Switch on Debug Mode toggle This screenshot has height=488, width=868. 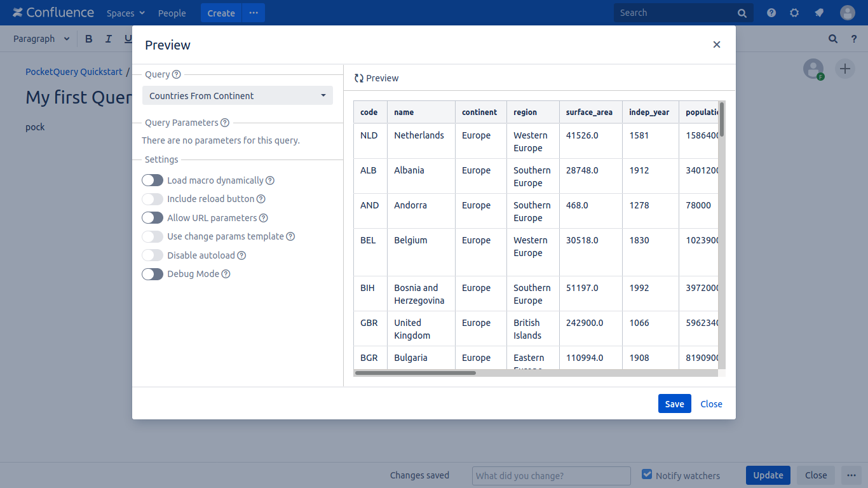(153, 274)
